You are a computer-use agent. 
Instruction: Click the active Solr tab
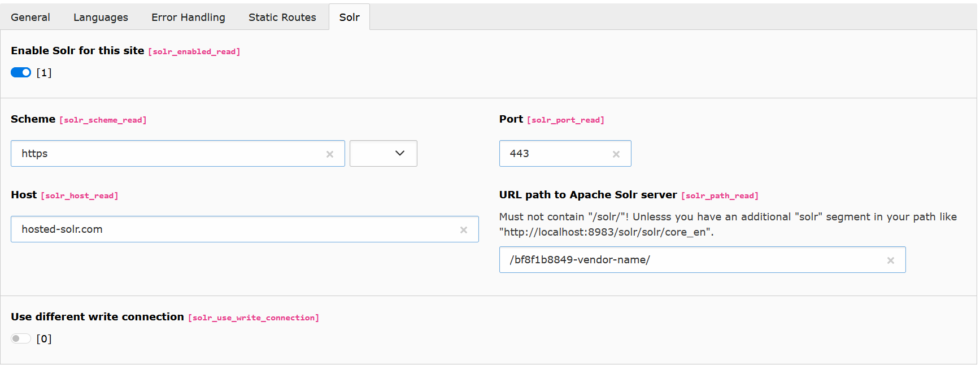pyautogui.click(x=349, y=18)
